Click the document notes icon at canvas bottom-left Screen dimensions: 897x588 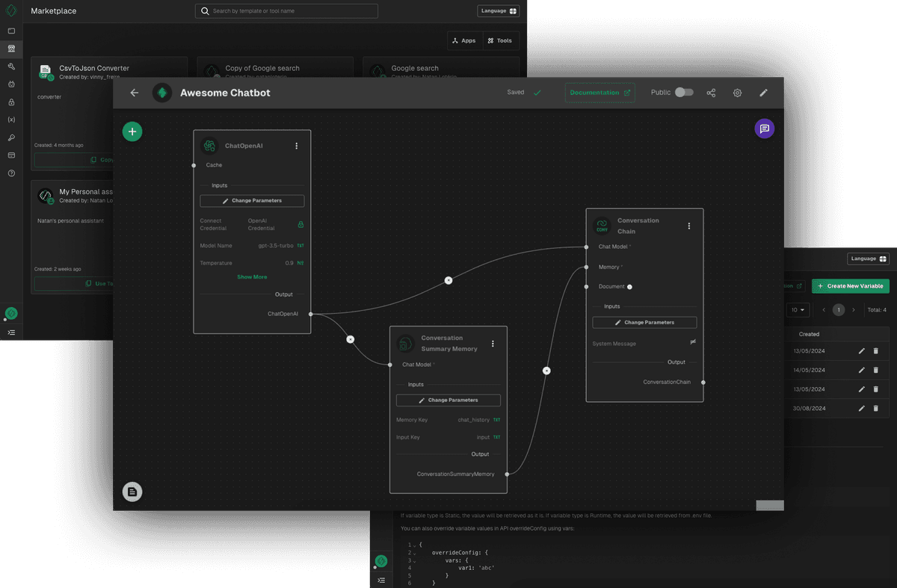[132, 492]
